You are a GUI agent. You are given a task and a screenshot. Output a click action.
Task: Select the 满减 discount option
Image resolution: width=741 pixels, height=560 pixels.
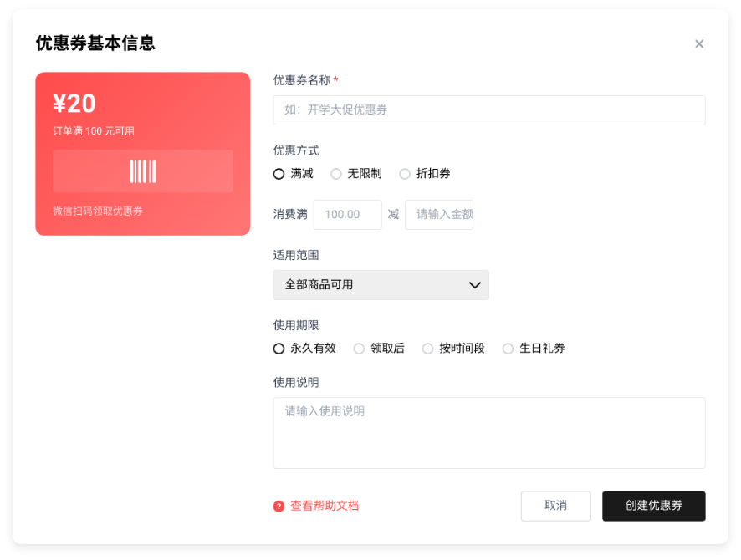point(279,174)
